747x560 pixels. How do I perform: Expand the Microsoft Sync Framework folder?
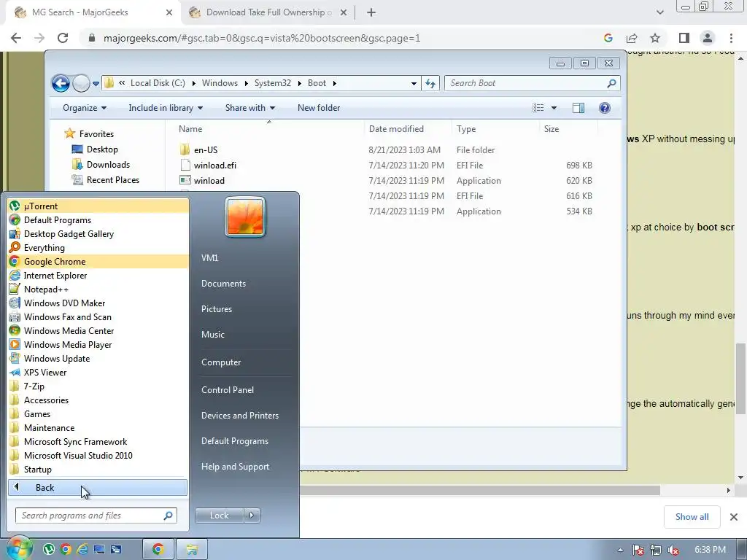(98, 441)
